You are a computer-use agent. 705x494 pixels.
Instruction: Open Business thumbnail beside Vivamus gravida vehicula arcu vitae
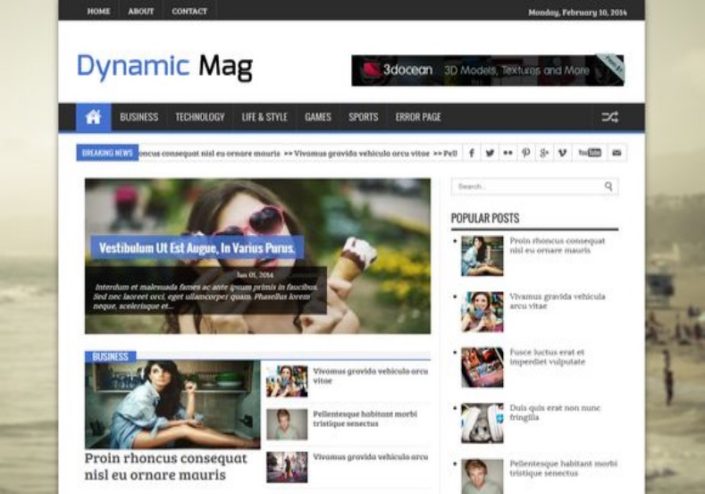click(287, 381)
